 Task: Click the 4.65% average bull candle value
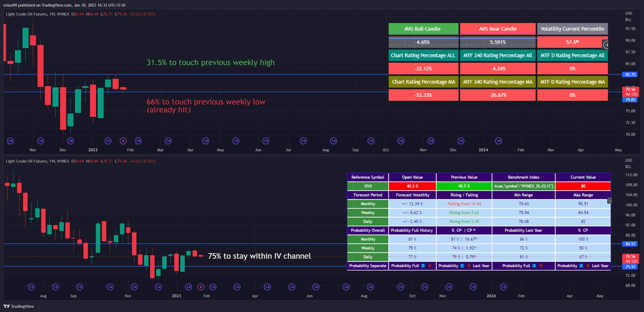(423, 42)
